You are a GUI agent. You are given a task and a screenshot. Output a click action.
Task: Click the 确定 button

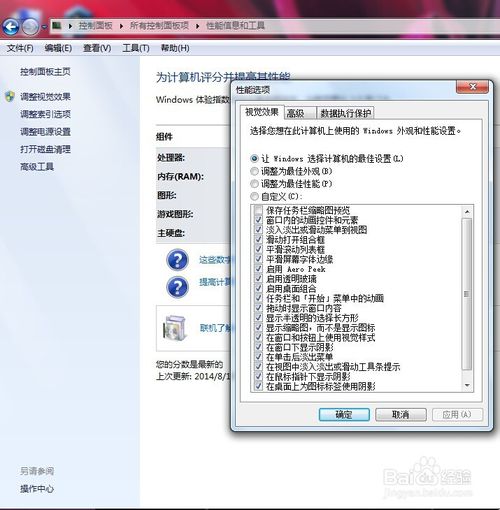(344, 415)
